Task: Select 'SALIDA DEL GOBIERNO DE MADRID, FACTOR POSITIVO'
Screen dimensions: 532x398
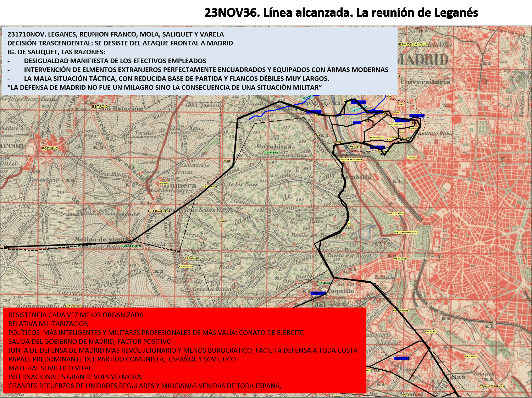Action: pos(90,342)
